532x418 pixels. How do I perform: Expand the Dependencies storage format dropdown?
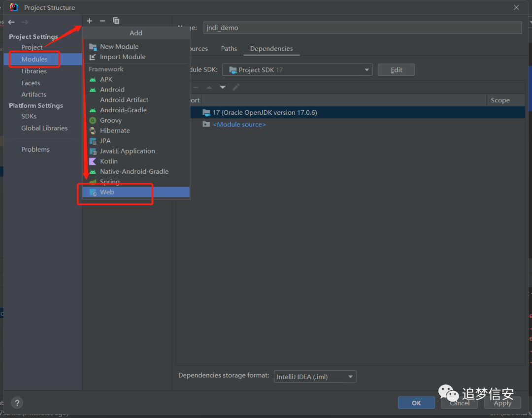[315, 377]
